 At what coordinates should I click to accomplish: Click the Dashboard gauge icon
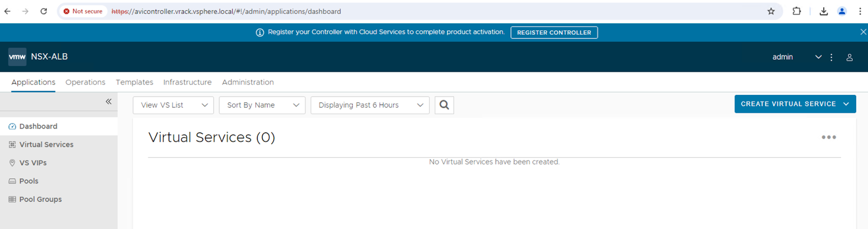click(12, 126)
